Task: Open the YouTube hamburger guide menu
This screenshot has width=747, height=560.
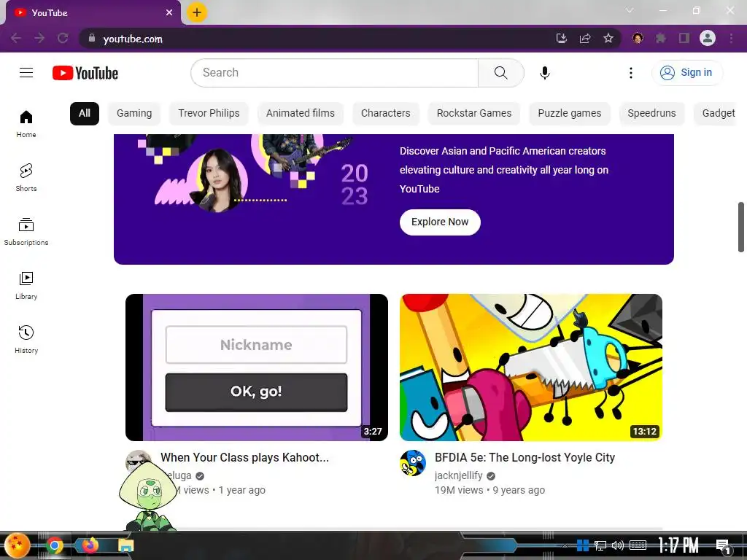Action: (x=26, y=72)
